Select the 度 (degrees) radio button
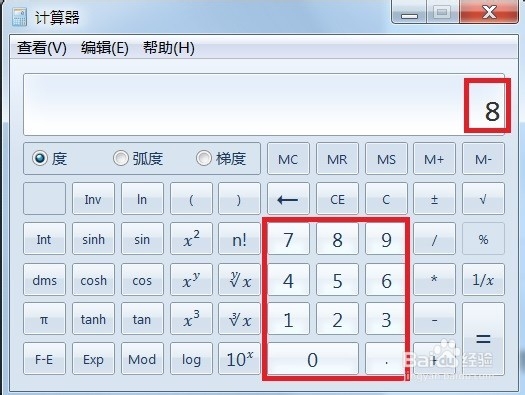Viewport: 525px width, 395px height. [40, 158]
